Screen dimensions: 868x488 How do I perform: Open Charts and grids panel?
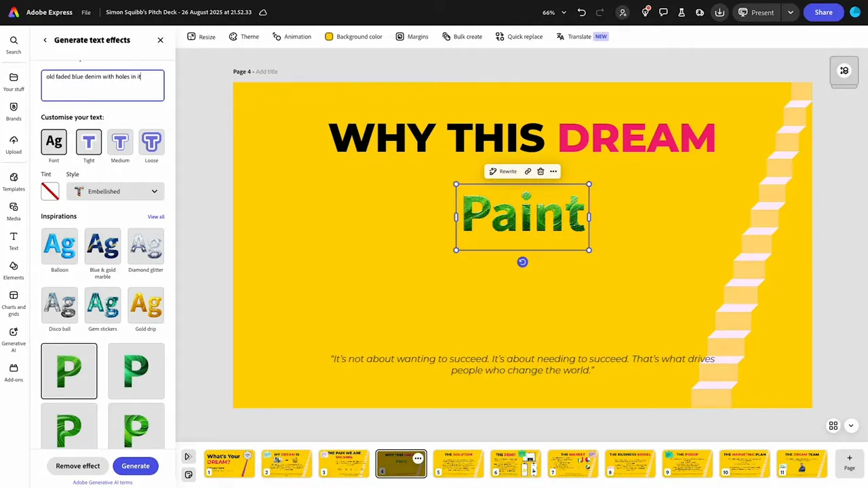pos(14,302)
